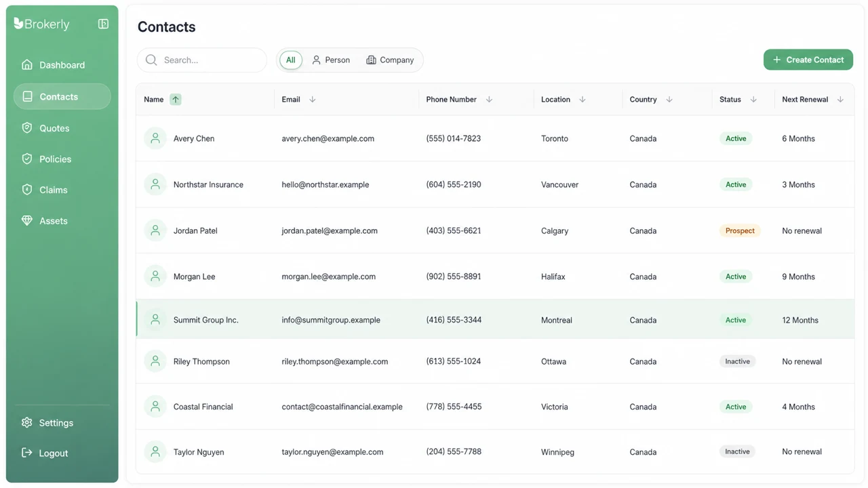Click the Logout arrow icon
Image resolution: width=868 pixels, height=488 pixels.
click(27, 453)
